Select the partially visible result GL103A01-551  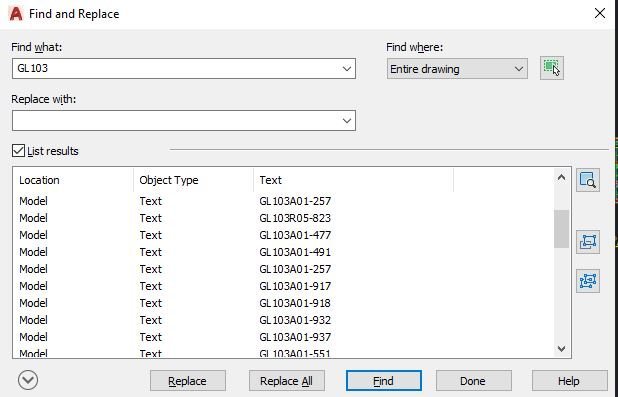pyautogui.click(x=295, y=353)
